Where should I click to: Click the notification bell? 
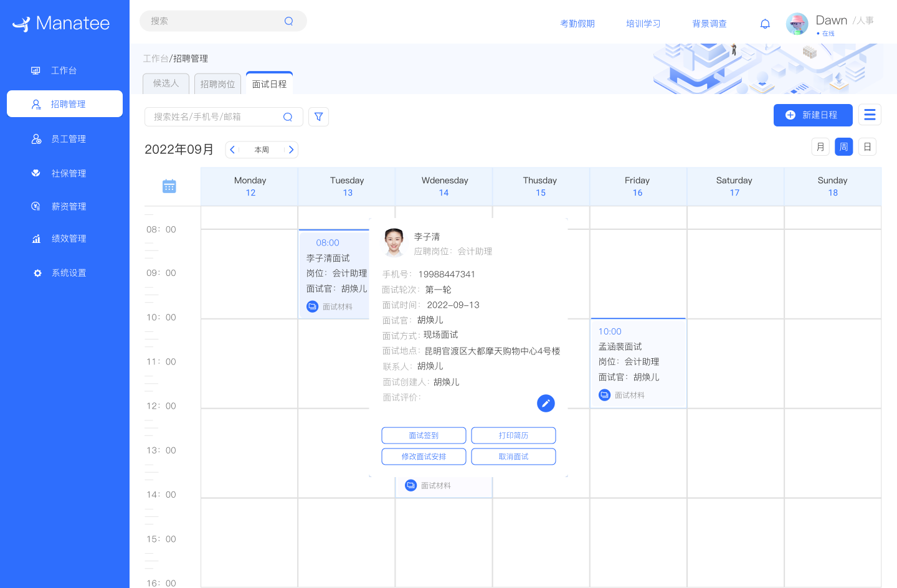[765, 23]
